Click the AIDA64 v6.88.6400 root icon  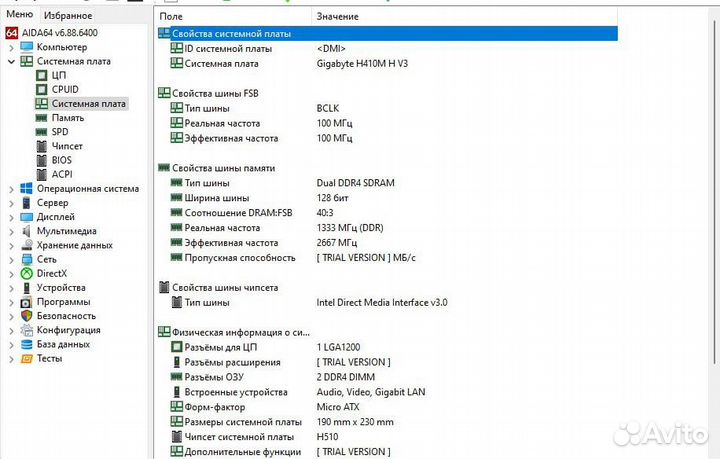(11, 33)
